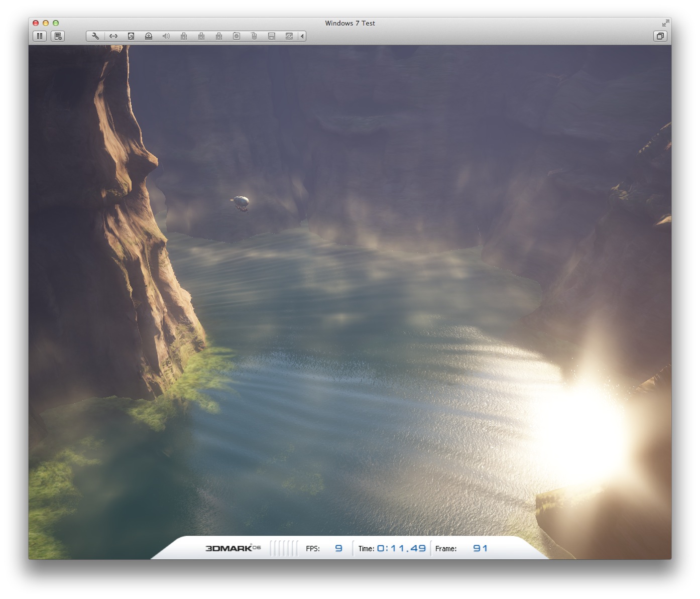Click the camera device icon
The height and width of the screenshot is (599, 700).
pos(237,36)
